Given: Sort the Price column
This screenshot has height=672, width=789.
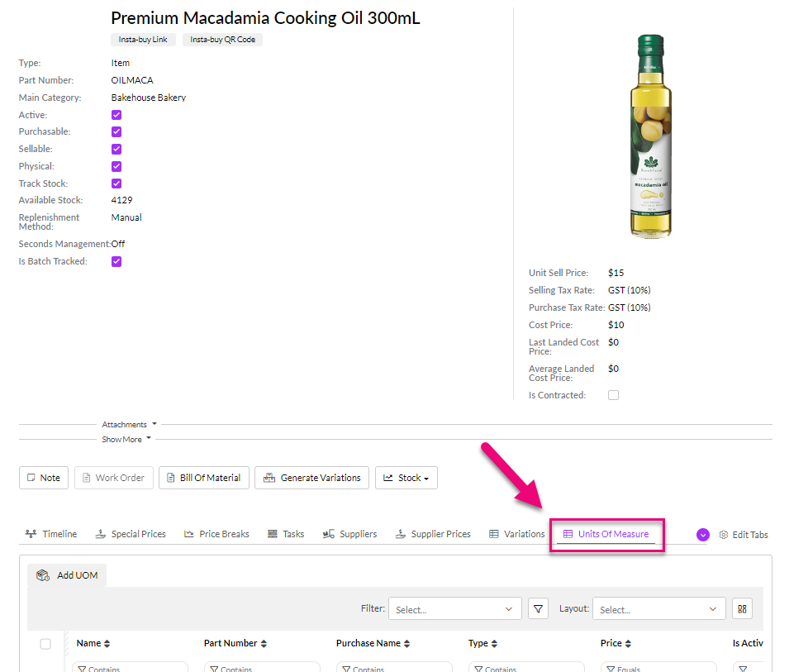Looking at the screenshot, I should tap(628, 644).
